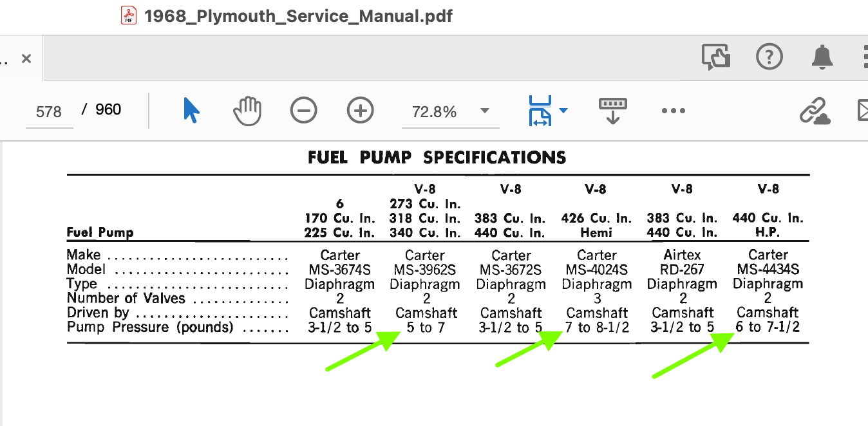Screen dimensions: 868x426
Task: Open the notifications bell
Action: tap(822, 58)
